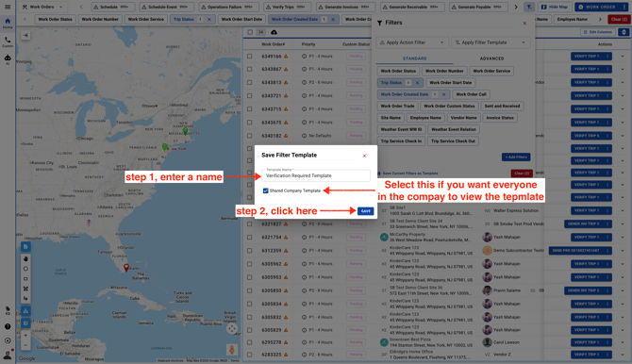
Task: Go to Home in the sidebar
Action: (8, 23)
